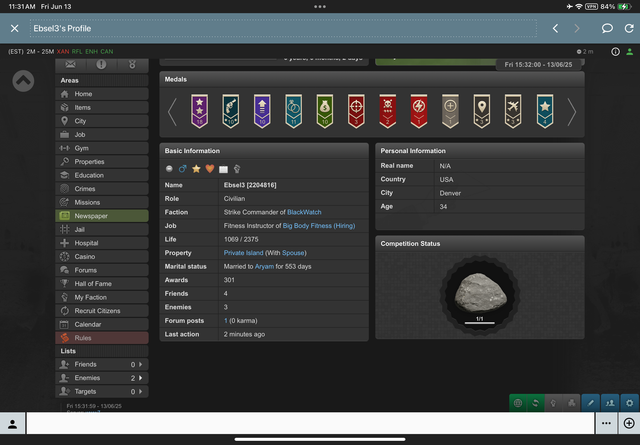Click the male gender status icon

pyautogui.click(x=182, y=169)
